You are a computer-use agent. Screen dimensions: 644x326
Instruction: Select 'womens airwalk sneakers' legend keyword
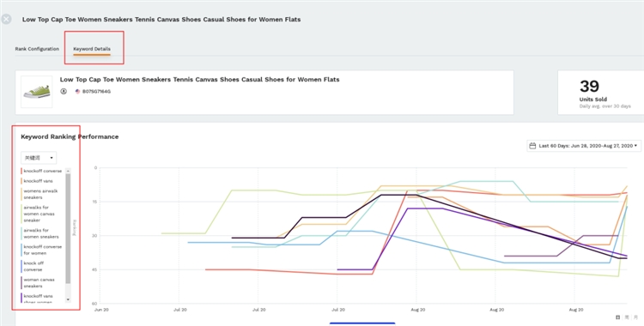point(40,194)
